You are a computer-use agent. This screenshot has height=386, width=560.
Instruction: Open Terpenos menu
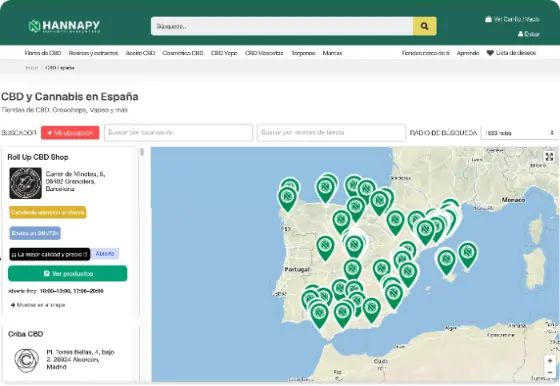coord(303,53)
